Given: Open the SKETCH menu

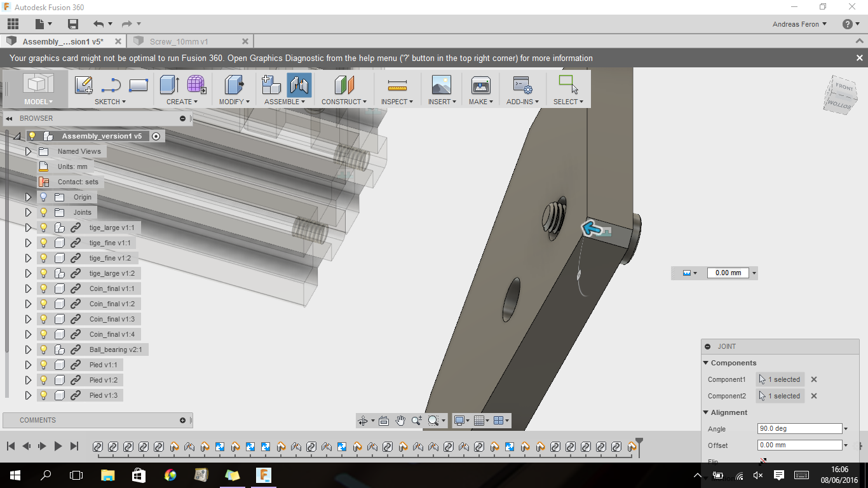Looking at the screenshot, I should click(110, 102).
